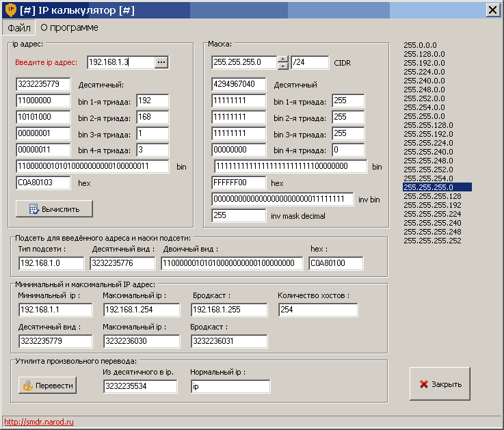Click IP 2nd triad decimal field 168
The image size is (504, 430).
(x=152, y=117)
